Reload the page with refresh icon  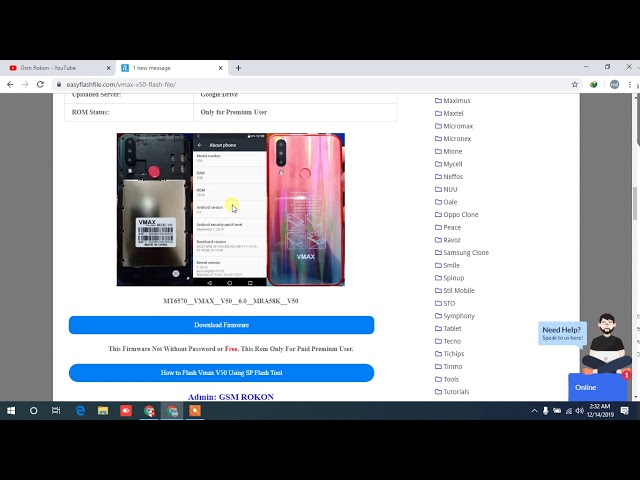[x=40, y=84]
